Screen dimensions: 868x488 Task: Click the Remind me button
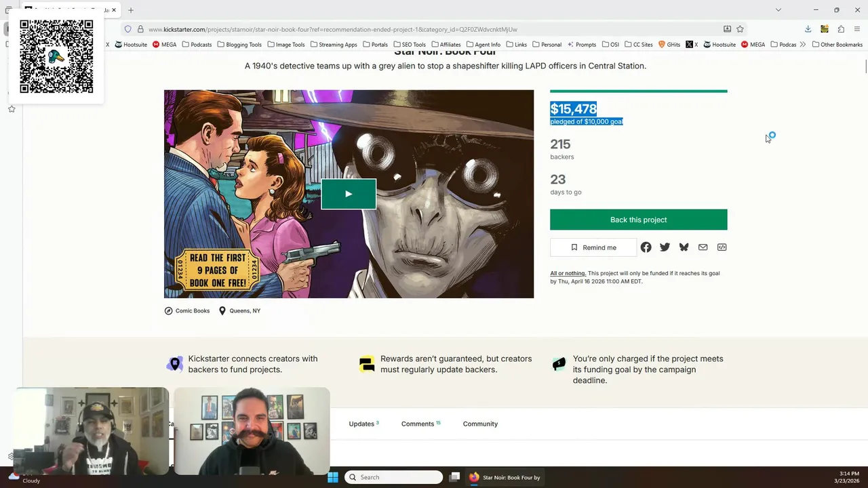click(593, 247)
